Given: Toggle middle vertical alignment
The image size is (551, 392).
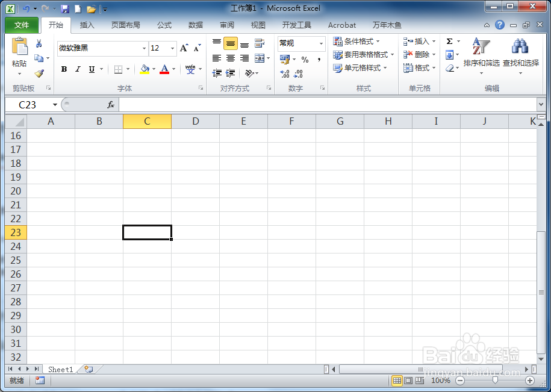Looking at the screenshot, I should pos(231,43).
